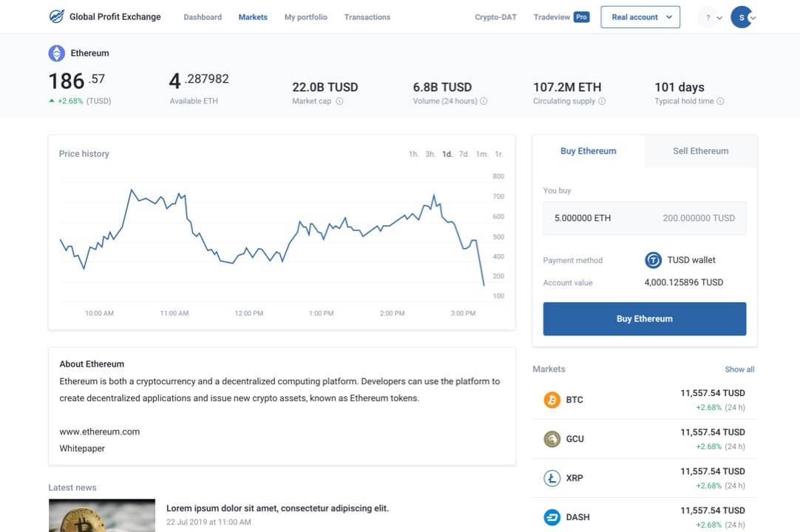Click the Global Profit Exchange logo icon
The height and width of the screenshot is (532, 800).
tap(57, 16)
